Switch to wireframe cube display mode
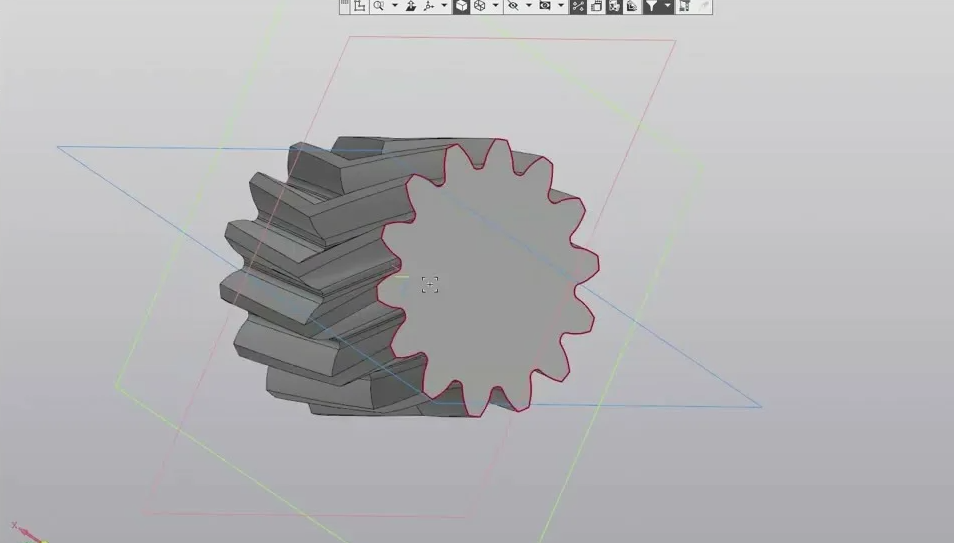 480,6
